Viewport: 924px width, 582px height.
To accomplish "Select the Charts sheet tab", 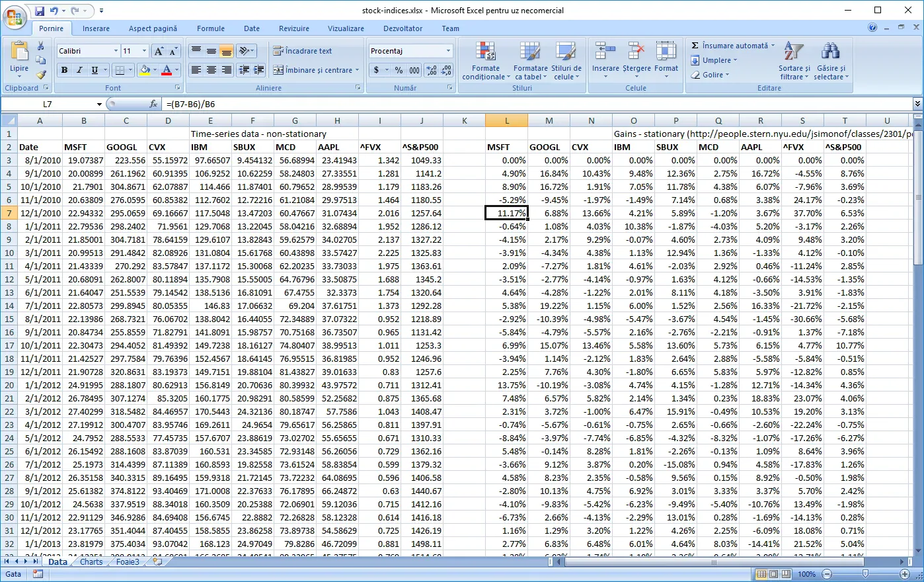I will pos(91,562).
